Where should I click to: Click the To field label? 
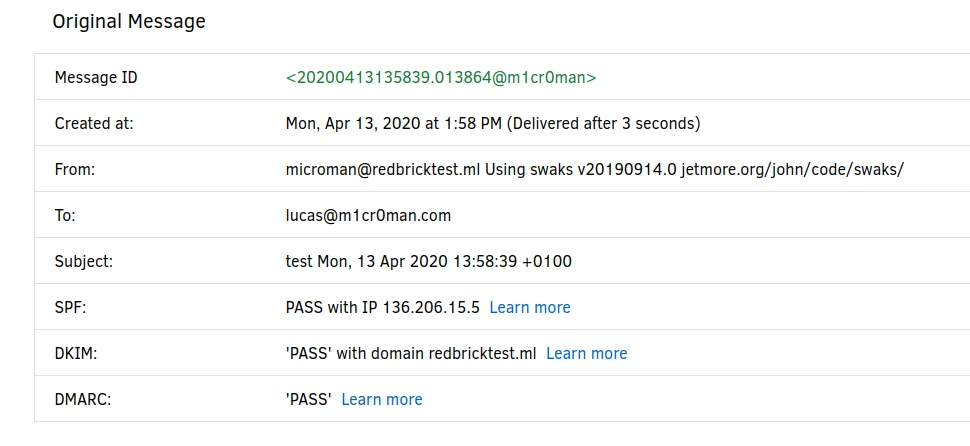(65, 215)
